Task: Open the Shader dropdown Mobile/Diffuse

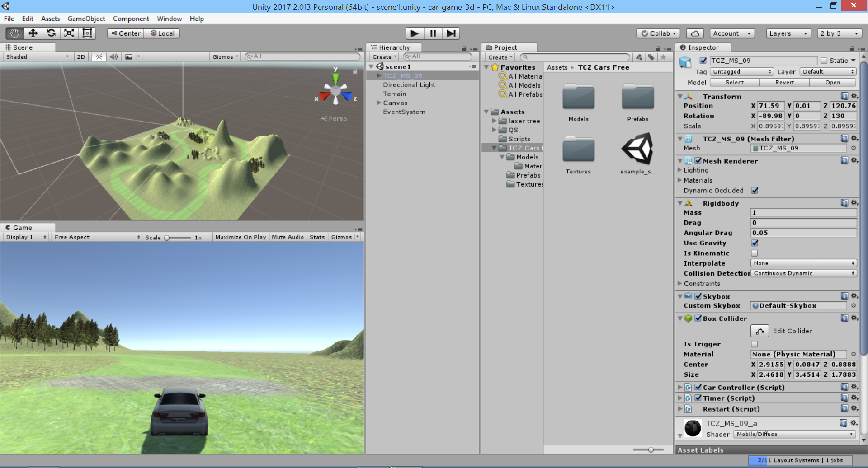Action: click(x=795, y=434)
